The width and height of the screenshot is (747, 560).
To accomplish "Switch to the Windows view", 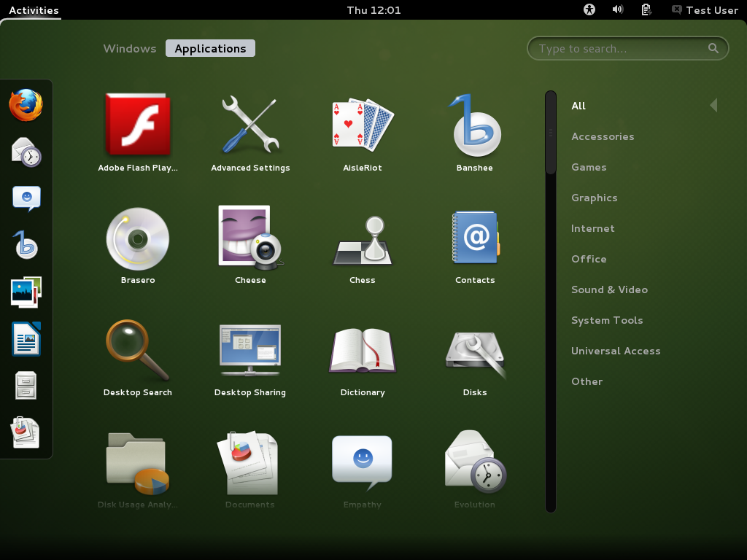I will pyautogui.click(x=129, y=48).
